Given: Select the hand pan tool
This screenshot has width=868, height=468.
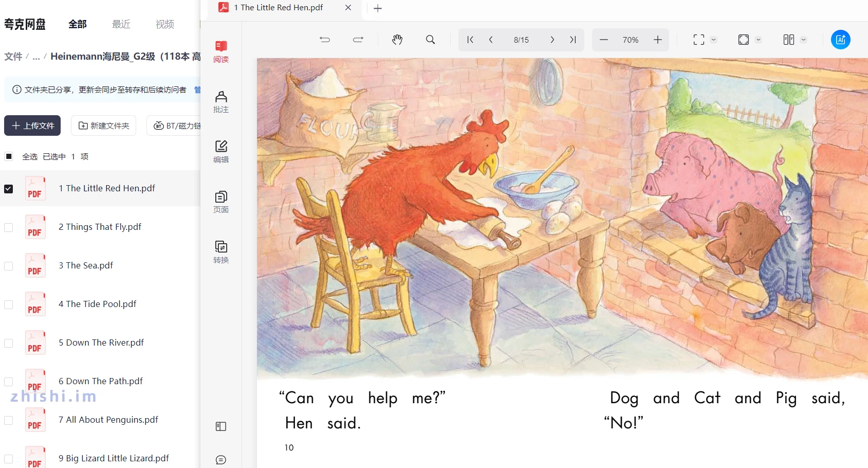Looking at the screenshot, I should click(397, 40).
